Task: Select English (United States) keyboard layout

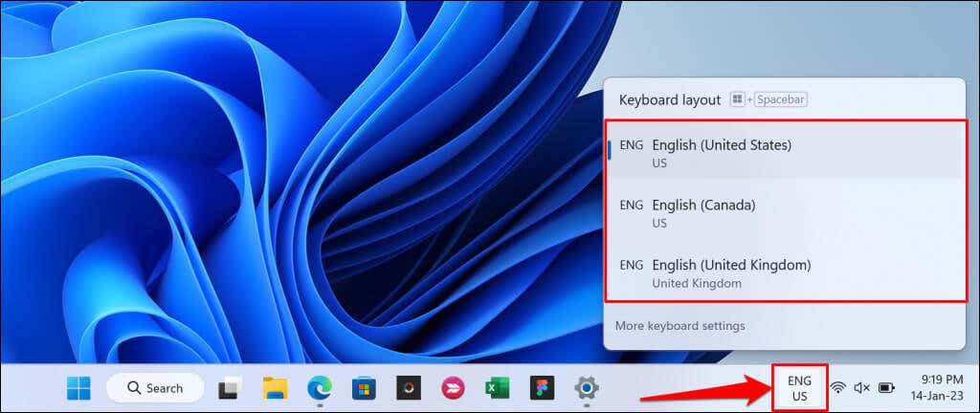Action: coord(786,153)
